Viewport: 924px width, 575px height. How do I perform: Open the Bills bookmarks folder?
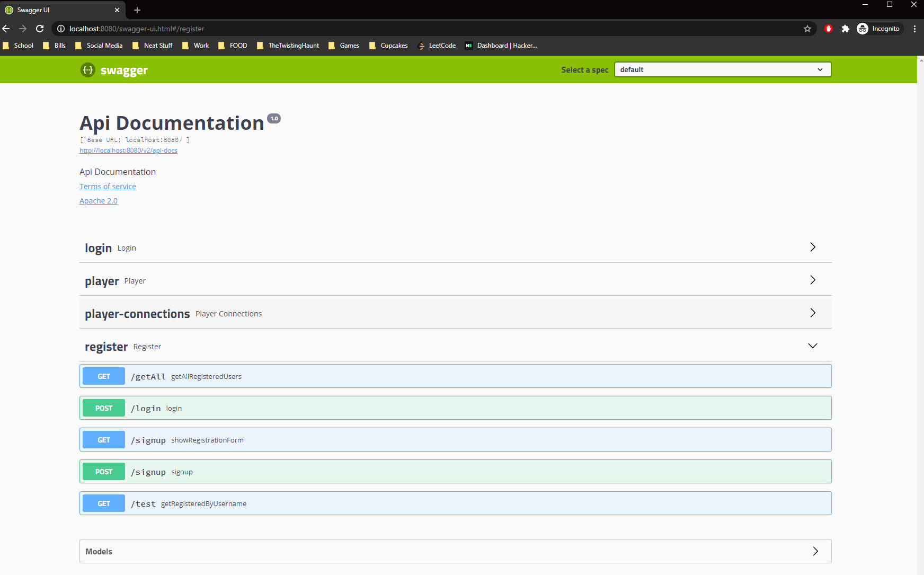[55, 46]
